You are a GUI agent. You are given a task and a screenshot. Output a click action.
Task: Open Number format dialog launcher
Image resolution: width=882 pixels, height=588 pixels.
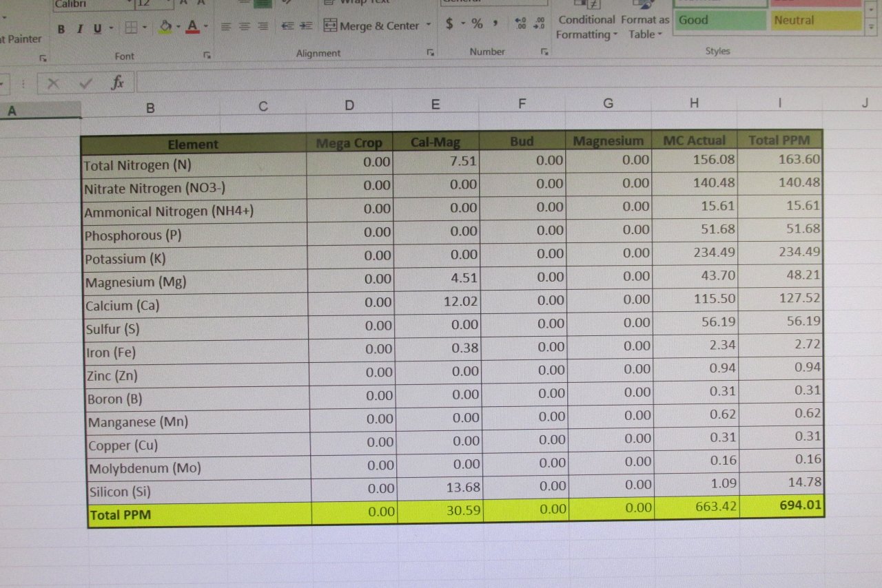[544, 51]
